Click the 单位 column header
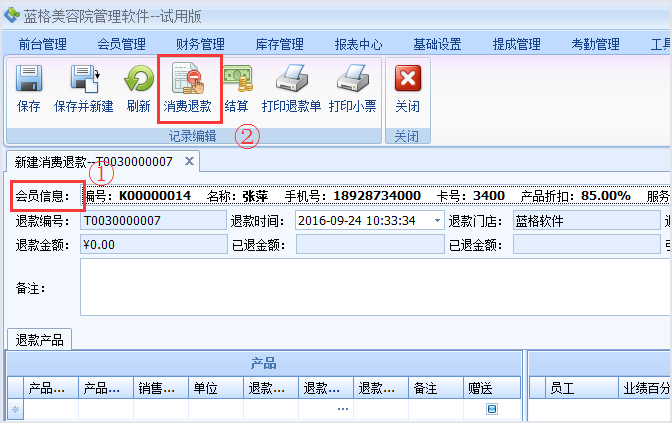 (216, 388)
